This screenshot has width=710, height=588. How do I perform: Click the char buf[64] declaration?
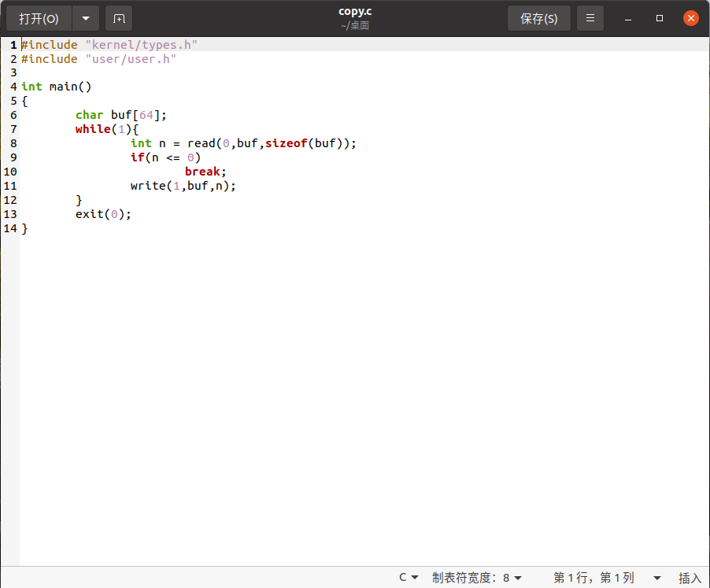click(120, 115)
